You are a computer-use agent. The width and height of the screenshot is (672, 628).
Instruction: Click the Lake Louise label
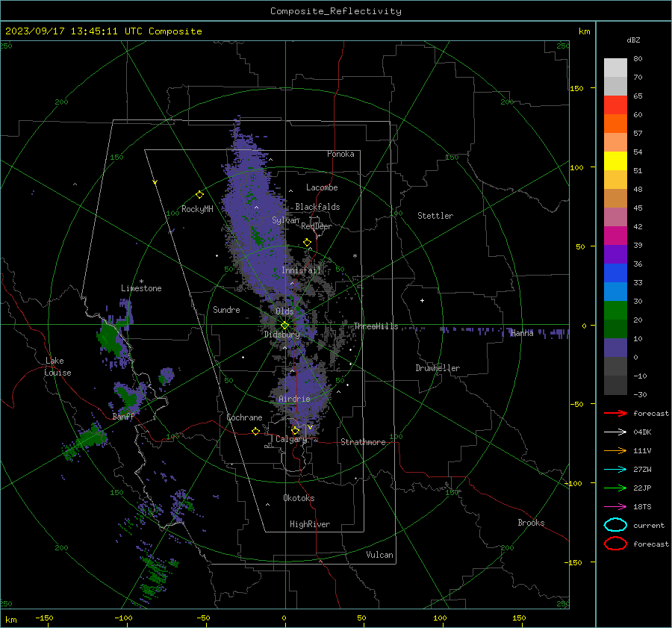point(57,367)
